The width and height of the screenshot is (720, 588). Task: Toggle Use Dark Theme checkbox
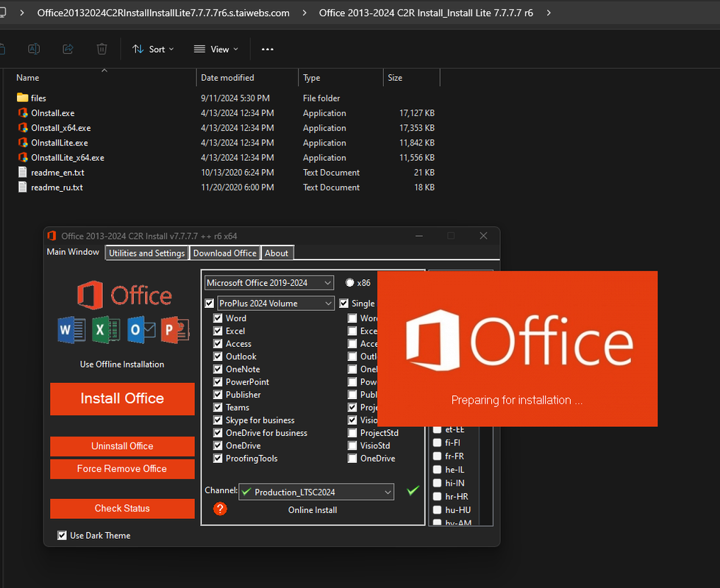[x=62, y=535]
